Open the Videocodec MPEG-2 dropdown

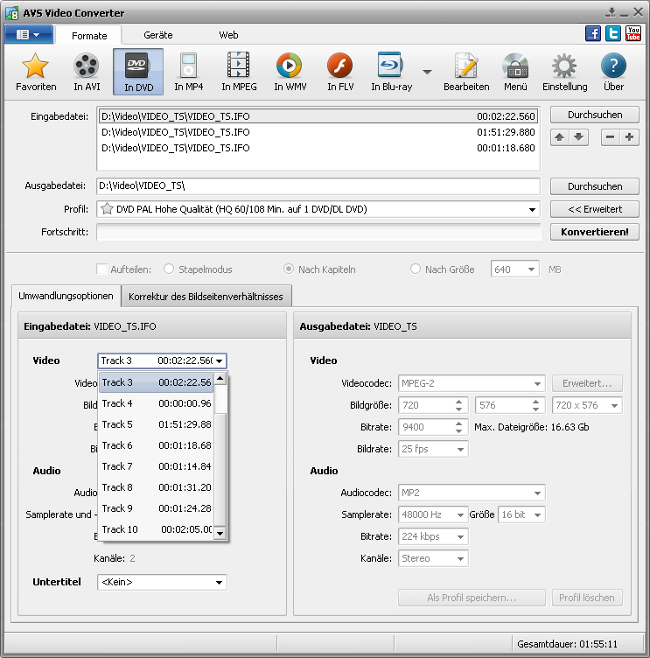click(472, 384)
